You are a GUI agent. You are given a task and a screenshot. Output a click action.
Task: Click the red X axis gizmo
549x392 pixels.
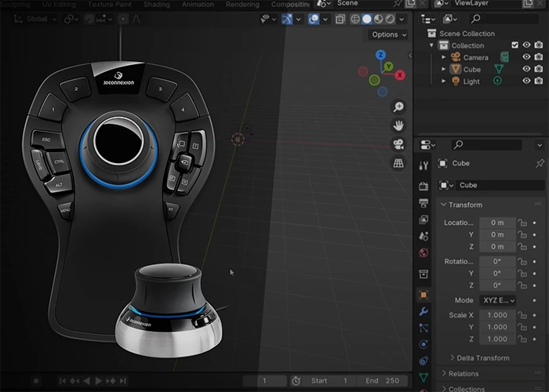tap(400, 74)
